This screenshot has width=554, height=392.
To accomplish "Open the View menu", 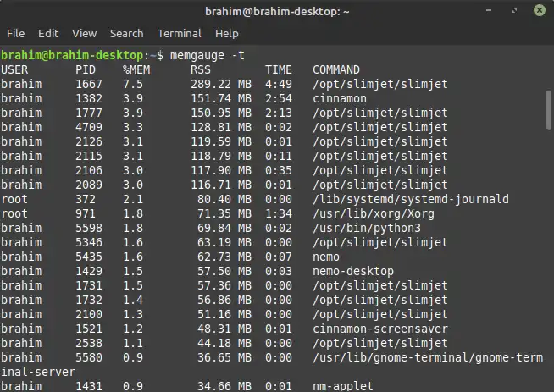I will 84,34.
